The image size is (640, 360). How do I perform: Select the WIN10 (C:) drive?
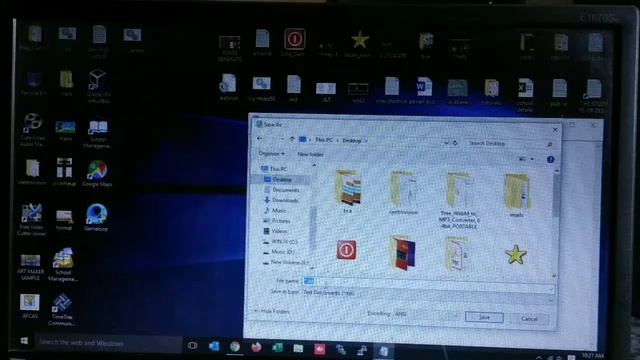click(x=280, y=242)
